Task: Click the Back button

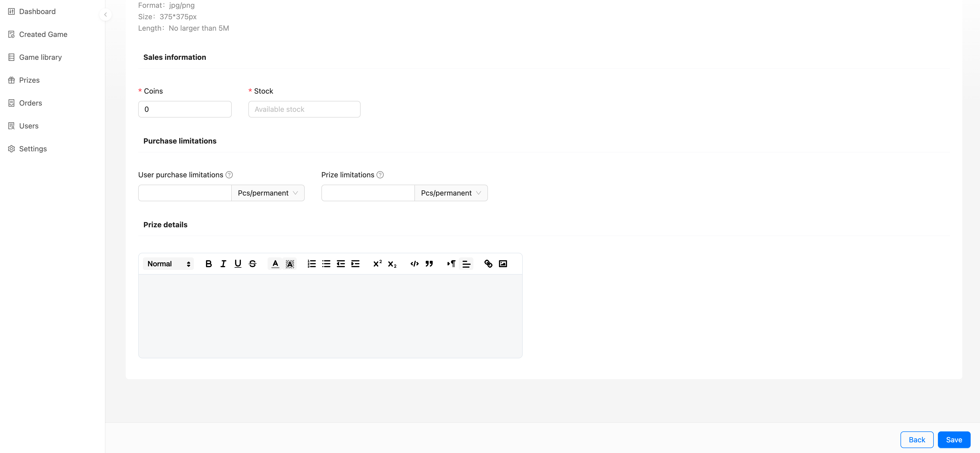Action: tap(916, 440)
